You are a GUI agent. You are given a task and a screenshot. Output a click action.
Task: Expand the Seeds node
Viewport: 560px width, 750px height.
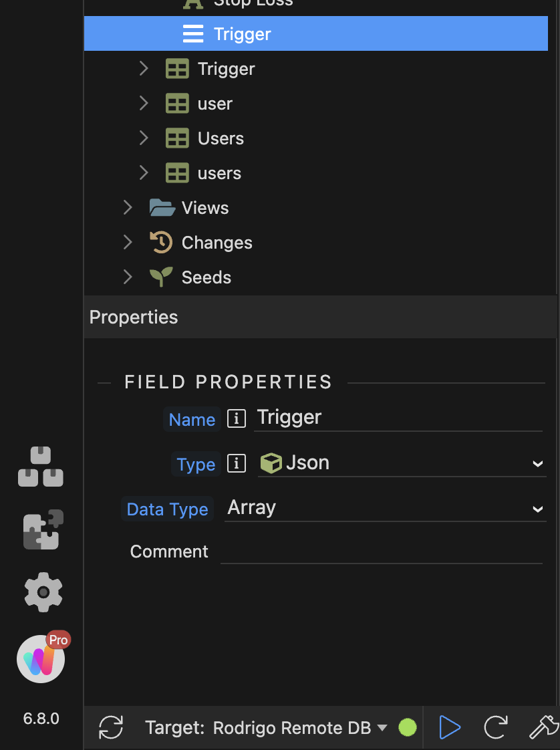[x=128, y=277]
